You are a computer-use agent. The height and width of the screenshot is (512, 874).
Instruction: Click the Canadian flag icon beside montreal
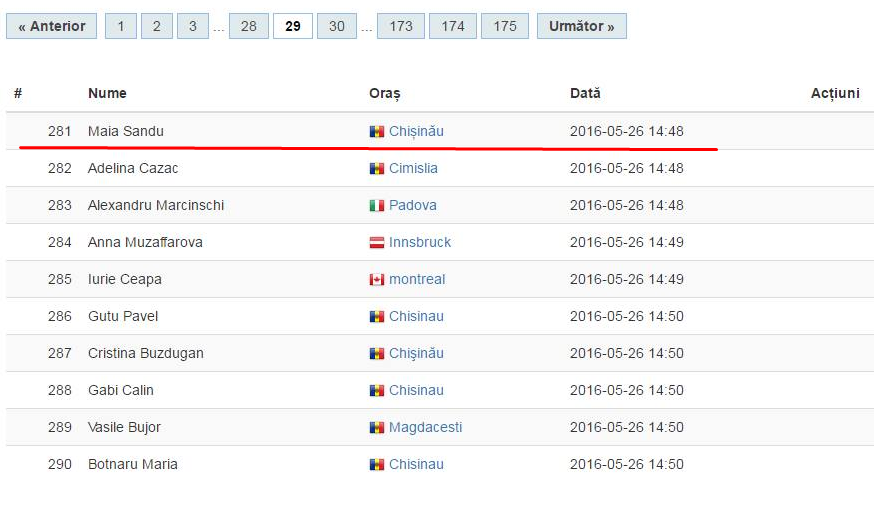(377, 280)
